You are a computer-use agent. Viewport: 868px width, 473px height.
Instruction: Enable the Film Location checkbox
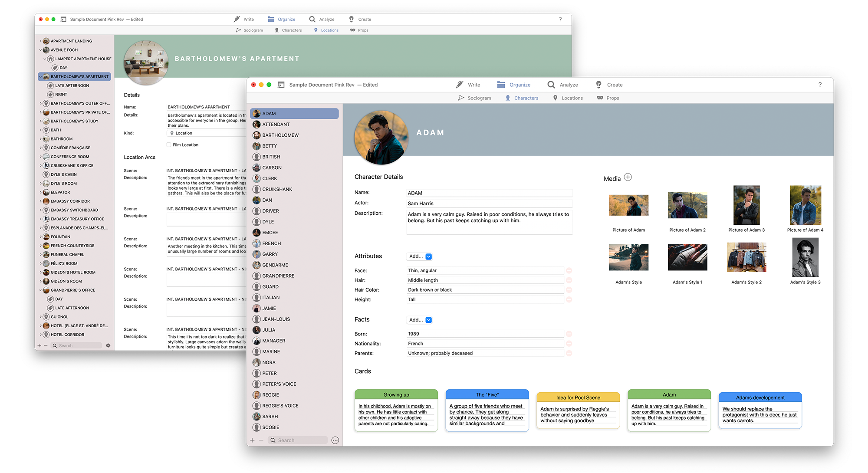tap(169, 145)
